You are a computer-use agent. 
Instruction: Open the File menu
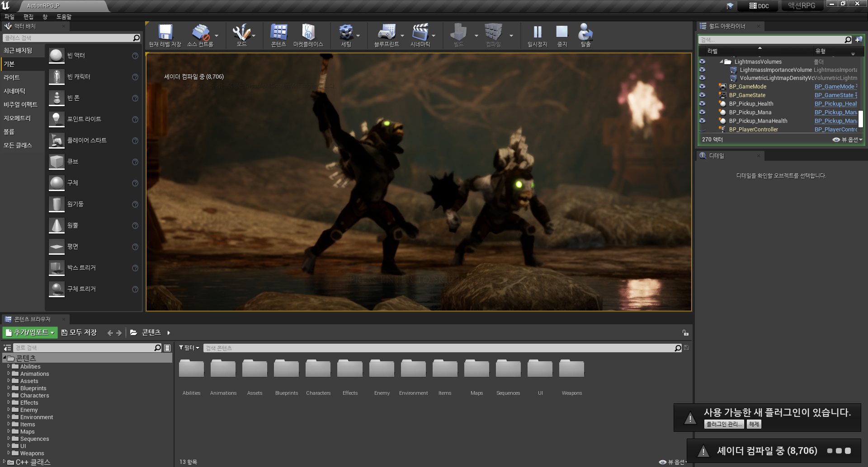9,17
